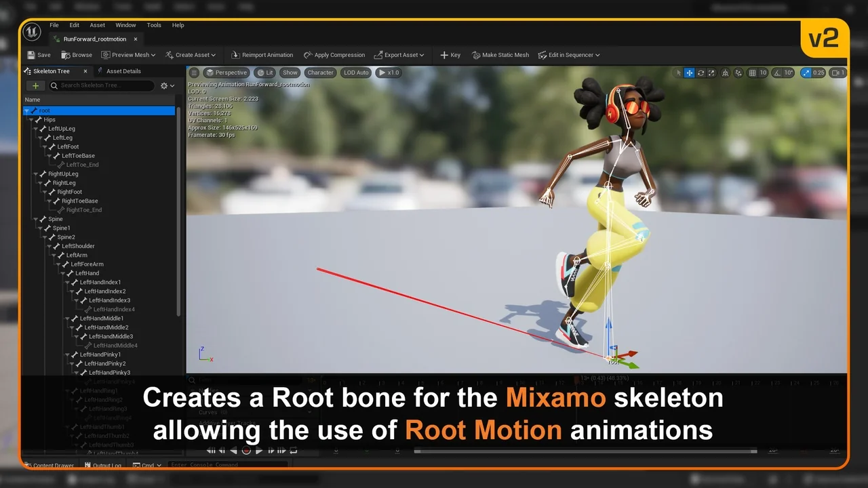
Task: Toggle scale snapping in the viewport
Action: click(x=806, y=73)
